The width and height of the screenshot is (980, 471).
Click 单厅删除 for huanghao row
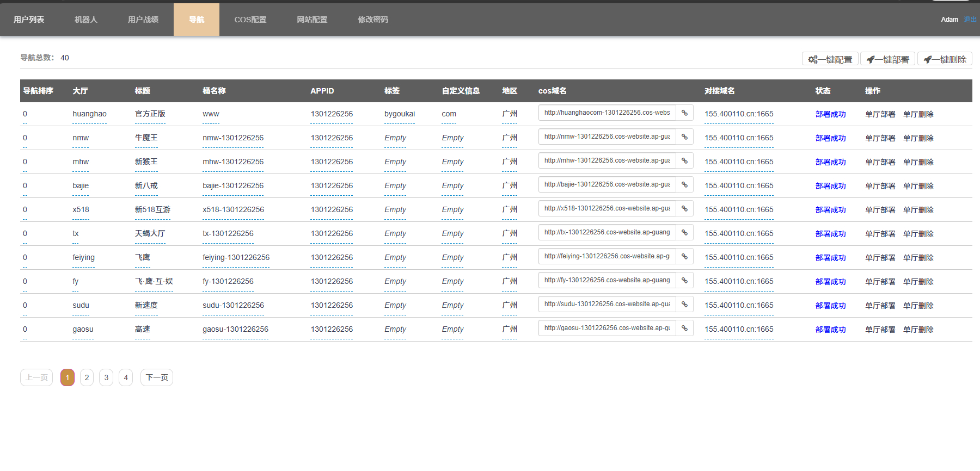(x=918, y=114)
